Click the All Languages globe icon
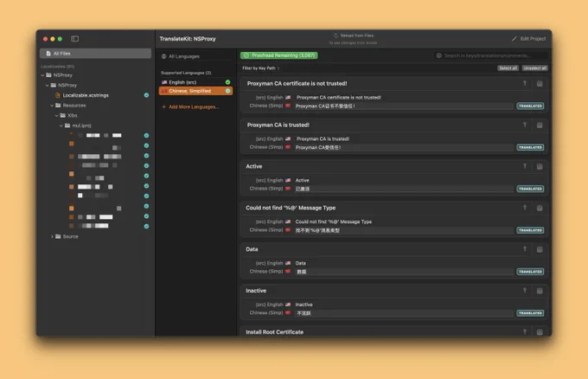This screenshot has width=588, height=379. coord(164,56)
